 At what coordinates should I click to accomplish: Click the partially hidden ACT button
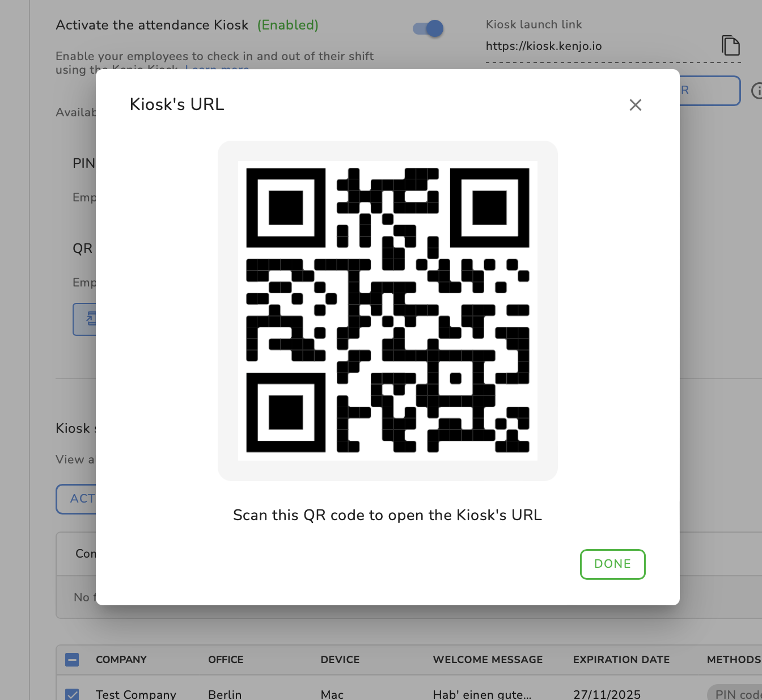tap(76, 499)
